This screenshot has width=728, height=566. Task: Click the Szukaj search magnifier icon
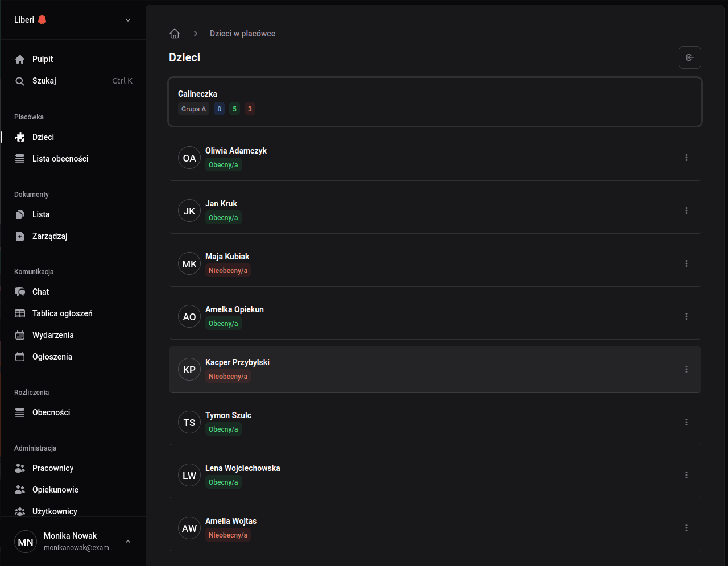[20, 81]
